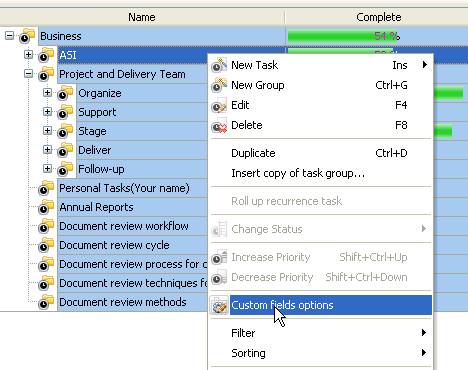The width and height of the screenshot is (468, 370).
Task: Click the Follow-up group folder icon
Action: pyautogui.click(x=65, y=169)
